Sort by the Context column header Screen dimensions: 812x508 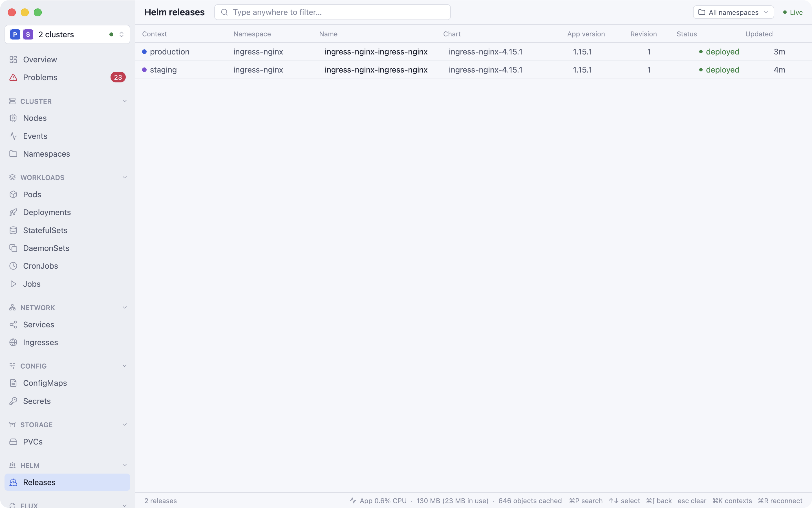(x=154, y=34)
